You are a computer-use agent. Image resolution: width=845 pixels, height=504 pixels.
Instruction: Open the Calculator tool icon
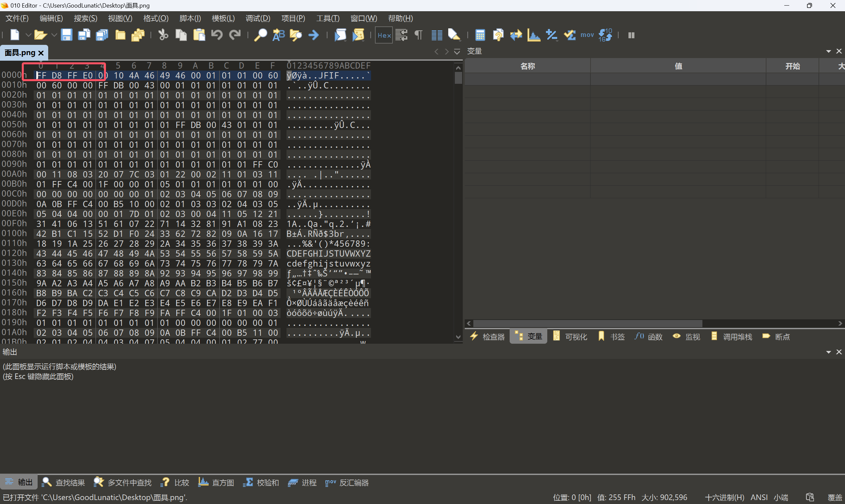click(x=480, y=35)
